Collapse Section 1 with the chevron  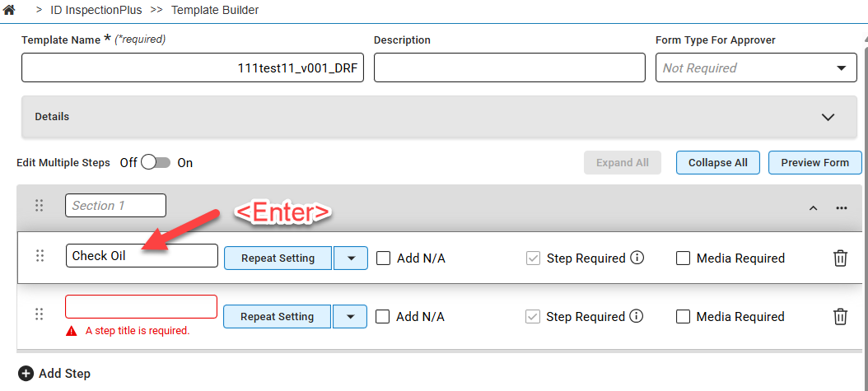click(813, 207)
